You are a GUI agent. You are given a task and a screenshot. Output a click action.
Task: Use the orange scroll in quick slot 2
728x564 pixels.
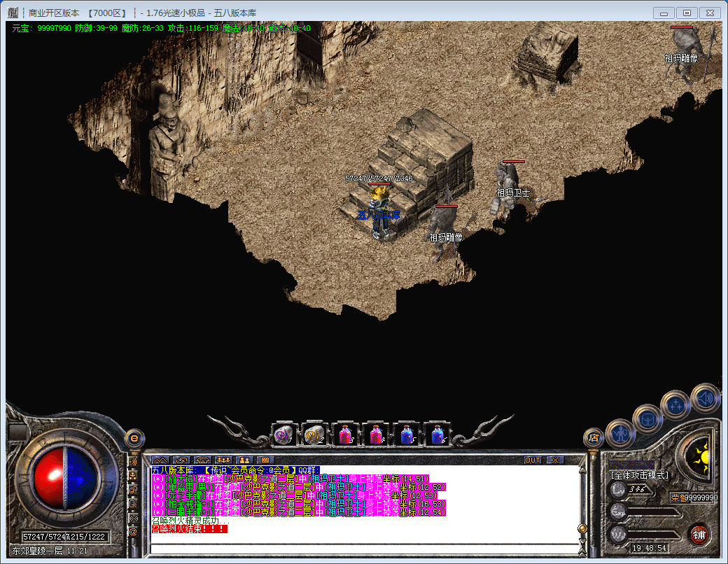[x=314, y=435]
